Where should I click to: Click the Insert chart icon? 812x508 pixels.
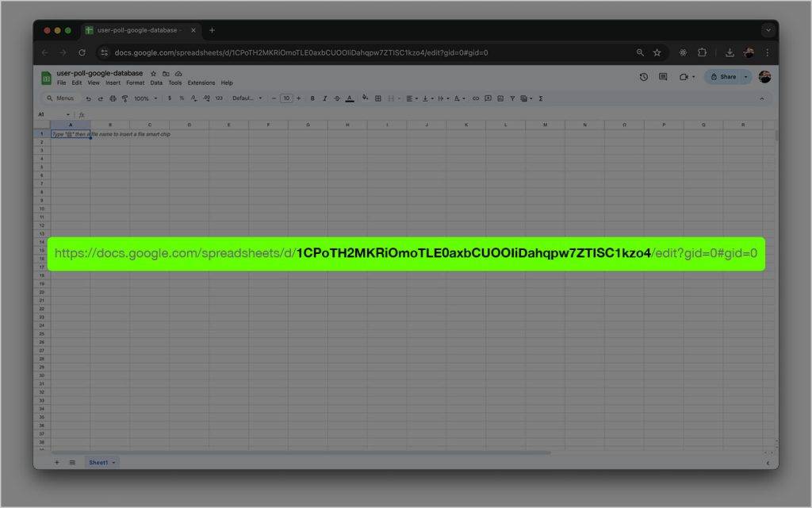500,98
